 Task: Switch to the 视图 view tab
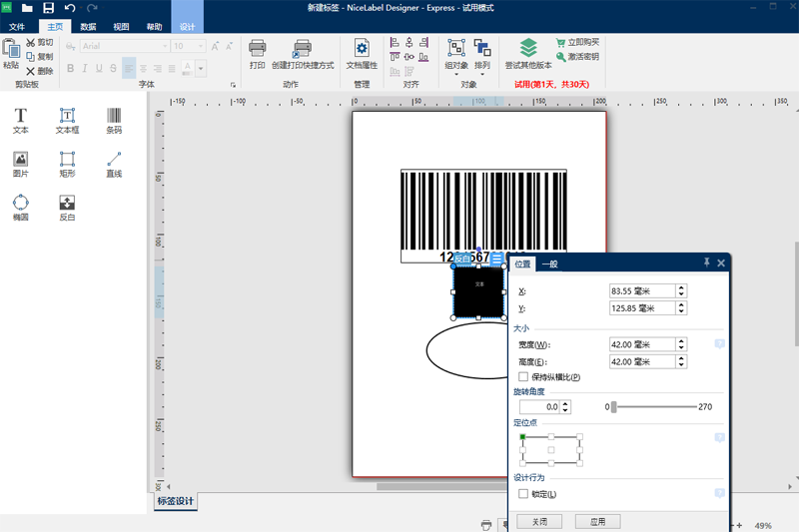tap(121, 27)
